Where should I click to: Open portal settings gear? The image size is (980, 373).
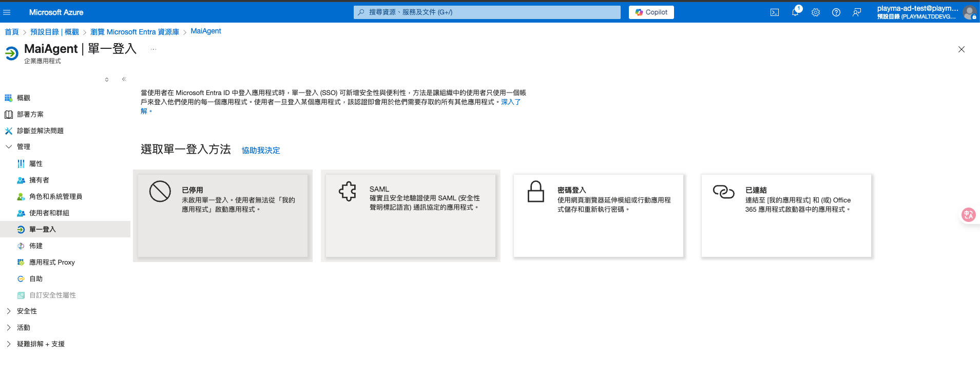coord(816,12)
